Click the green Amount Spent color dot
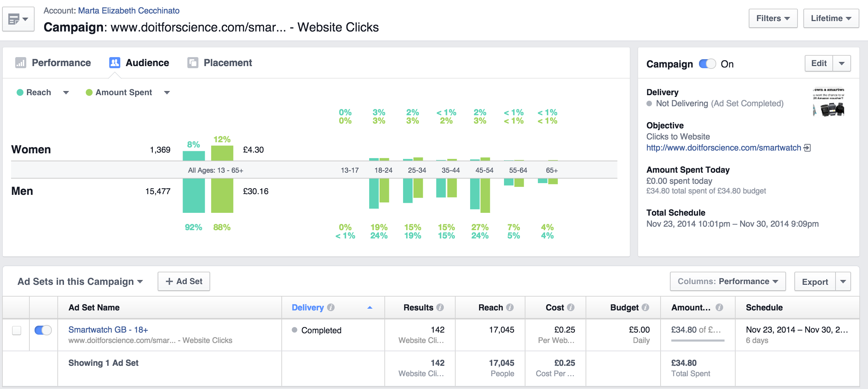 coord(89,92)
